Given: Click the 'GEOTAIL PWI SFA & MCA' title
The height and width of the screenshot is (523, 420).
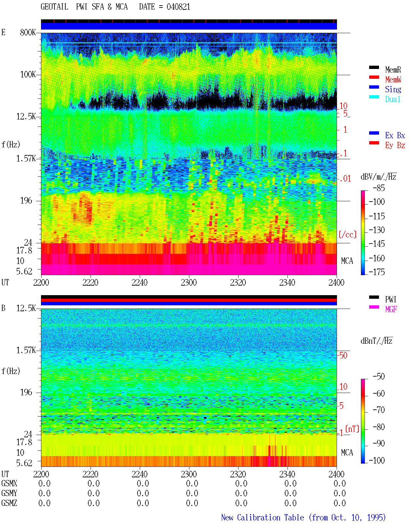Looking at the screenshot, I should click(84, 7).
